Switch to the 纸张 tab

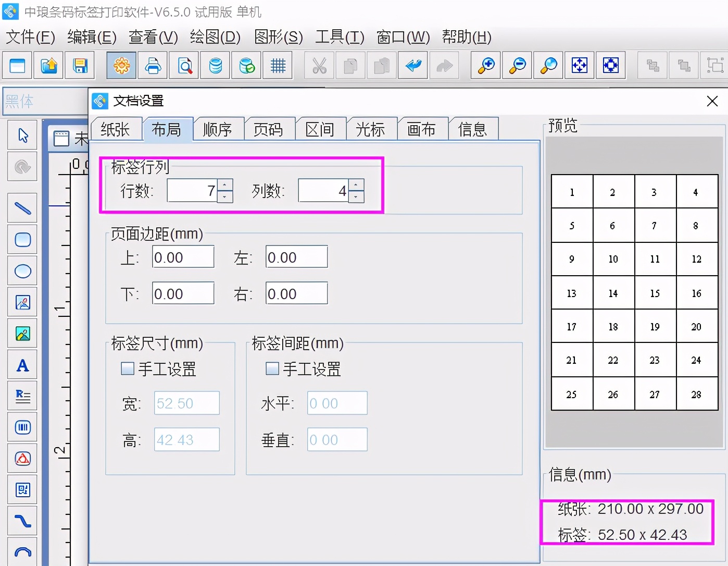[116, 129]
